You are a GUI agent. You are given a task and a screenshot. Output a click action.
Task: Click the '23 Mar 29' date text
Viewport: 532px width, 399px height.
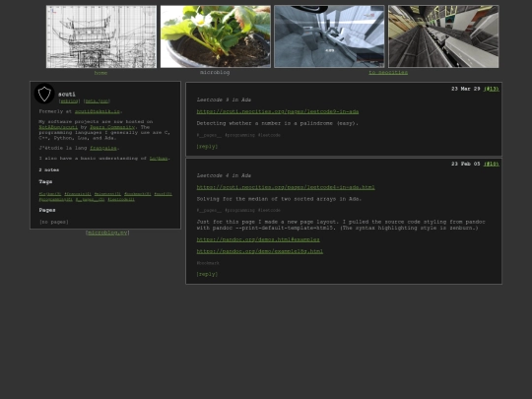click(465, 89)
